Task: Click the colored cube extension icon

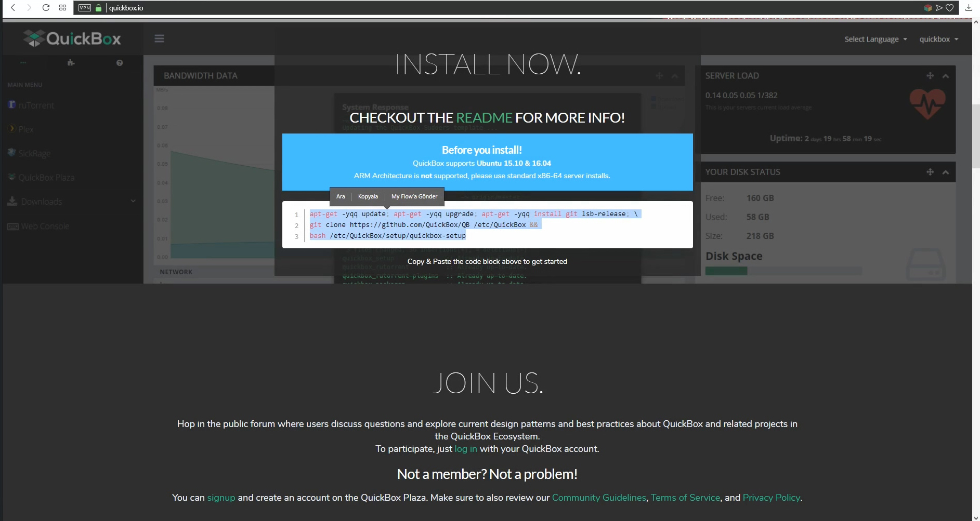Action: point(927,8)
